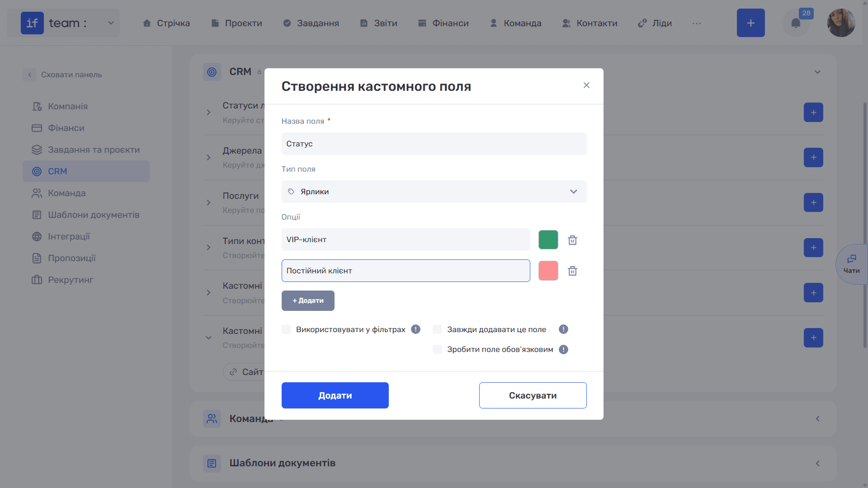
Task: Expand the Послуги row chevron
Action: click(x=209, y=203)
